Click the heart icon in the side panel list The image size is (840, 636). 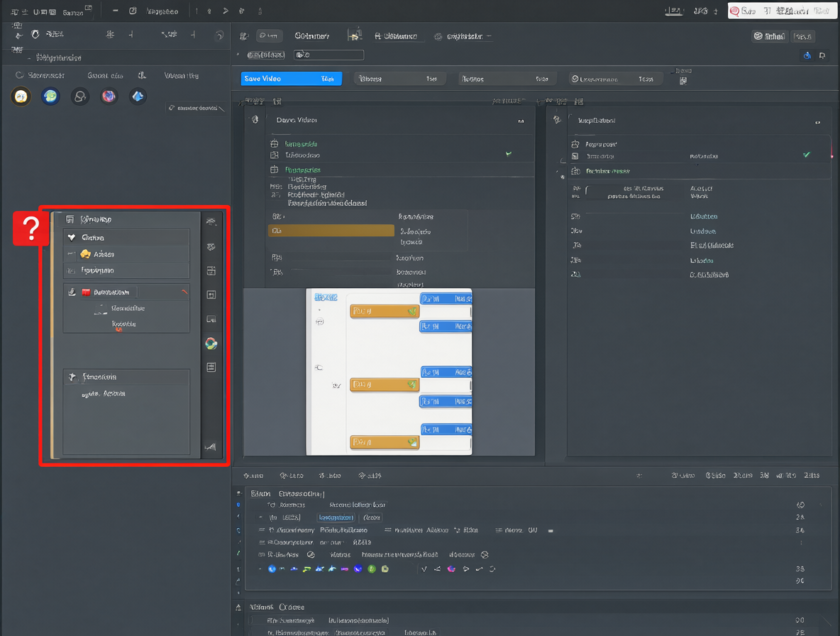coord(71,237)
